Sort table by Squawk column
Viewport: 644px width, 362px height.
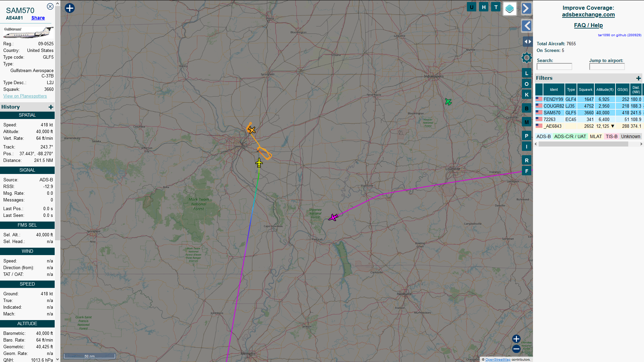(586, 89)
